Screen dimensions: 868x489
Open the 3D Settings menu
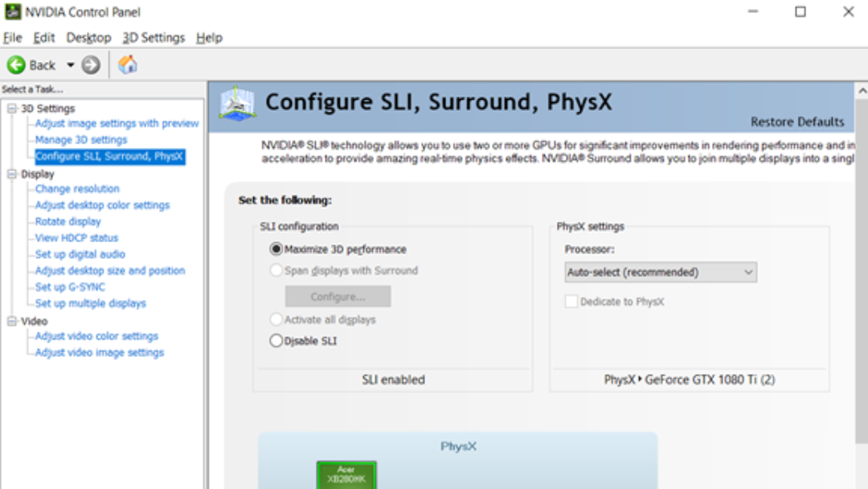tap(154, 38)
